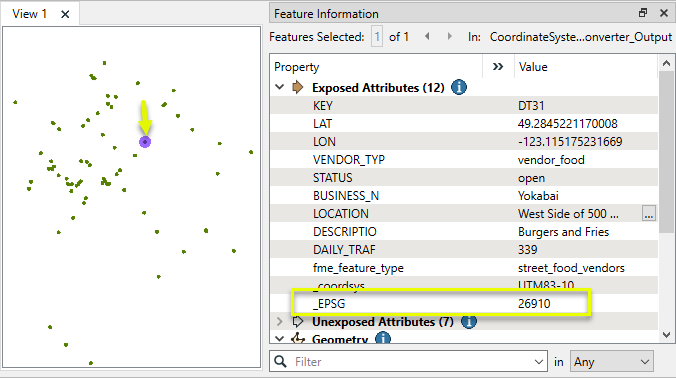This screenshot has height=378, width=676.
Task: Switch to the View 1 tab
Action: 29,14
